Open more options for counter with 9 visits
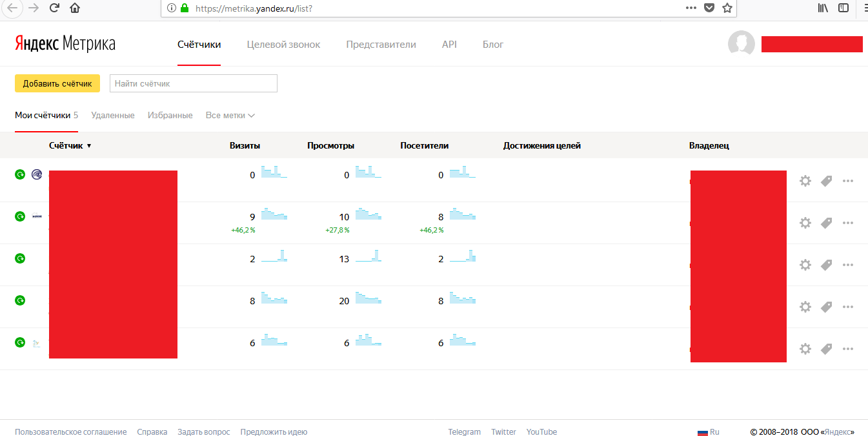The image size is (868, 436). coord(848,223)
